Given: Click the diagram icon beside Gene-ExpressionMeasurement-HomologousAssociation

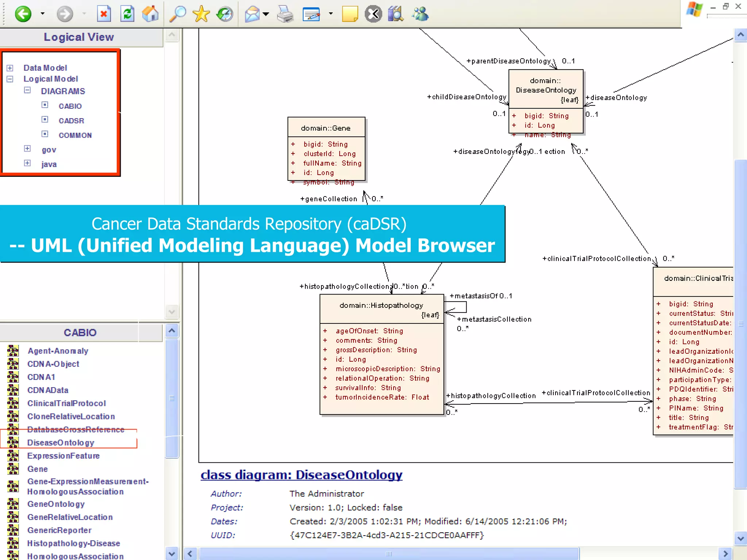Looking at the screenshot, I should click(13, 486).
